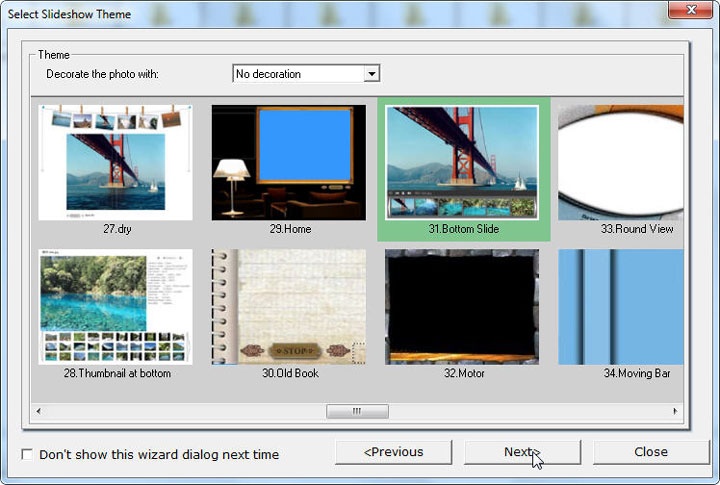Click the Next button

point(522,452)
